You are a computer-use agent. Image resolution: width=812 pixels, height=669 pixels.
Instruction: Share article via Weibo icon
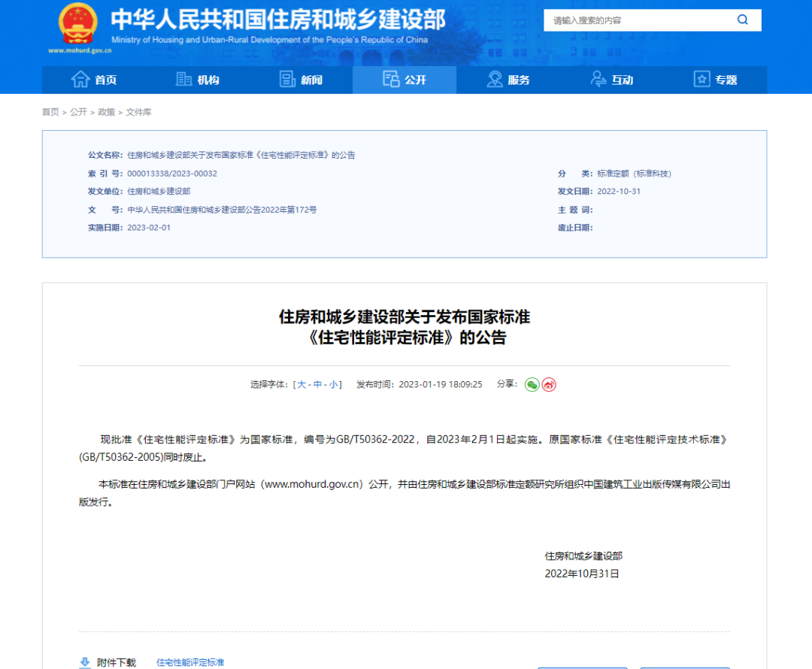click(549, 385)
